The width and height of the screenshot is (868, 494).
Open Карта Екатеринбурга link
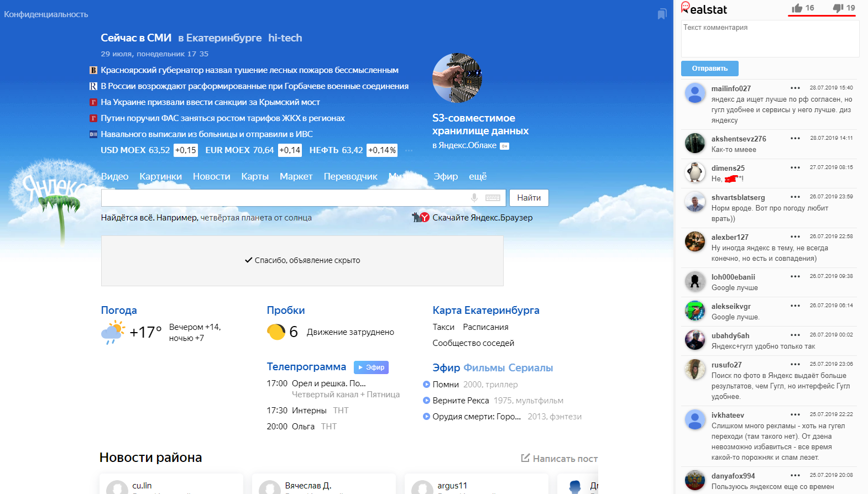click(486, 310)
